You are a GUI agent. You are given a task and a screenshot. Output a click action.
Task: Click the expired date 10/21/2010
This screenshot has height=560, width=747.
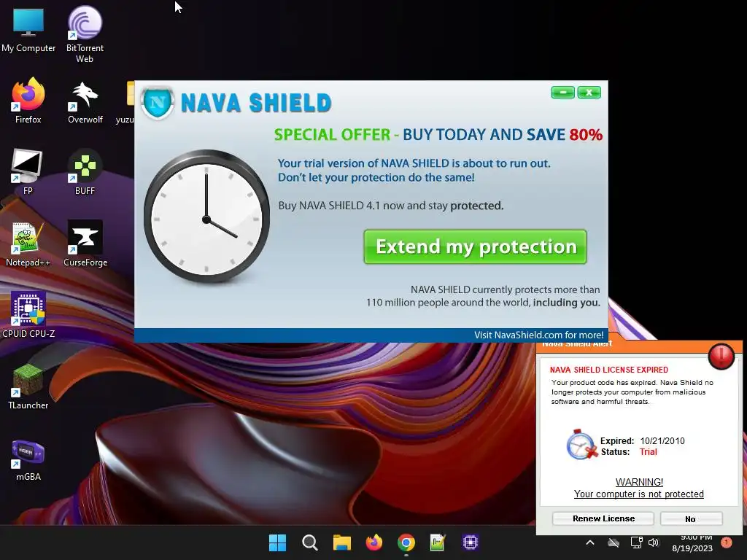[662, 441]
